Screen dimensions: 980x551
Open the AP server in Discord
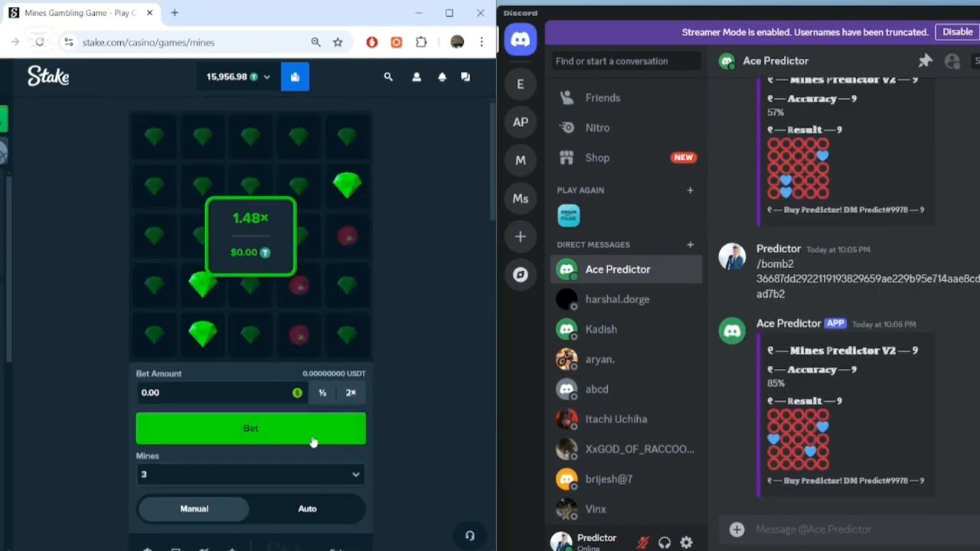(521, 122)
